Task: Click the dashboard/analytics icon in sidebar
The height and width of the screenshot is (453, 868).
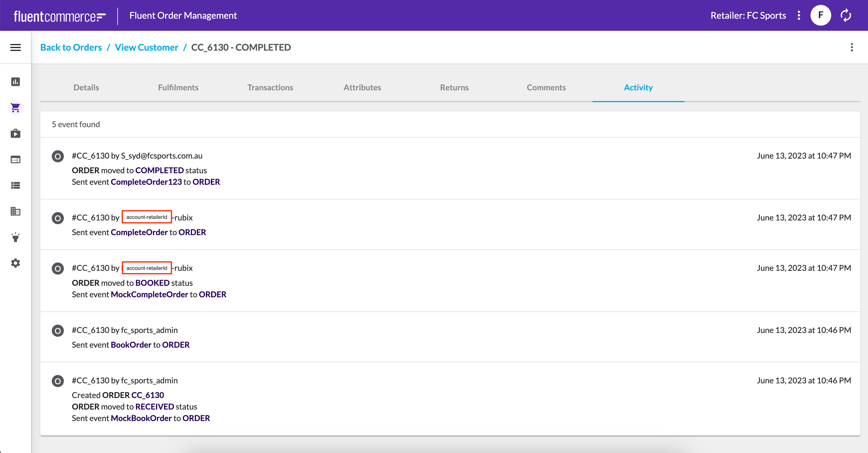Action: (16, 81)
